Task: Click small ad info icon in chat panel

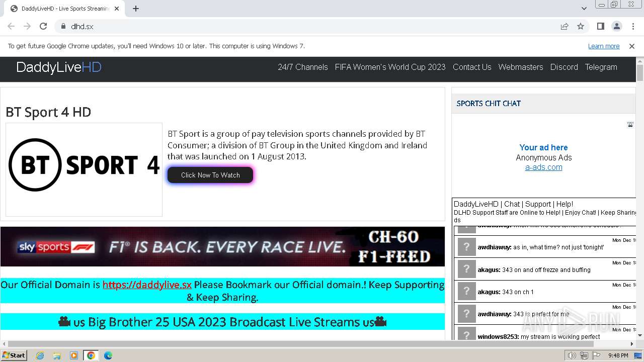Action: [x=630, y=124]
